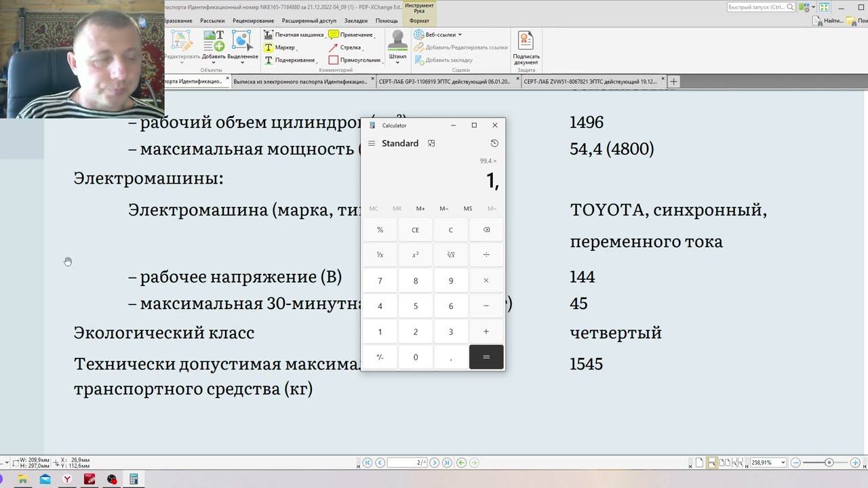868x488 pixels.
Task: Click MS memory store in Calculator
Action: [x=468, y=209]
